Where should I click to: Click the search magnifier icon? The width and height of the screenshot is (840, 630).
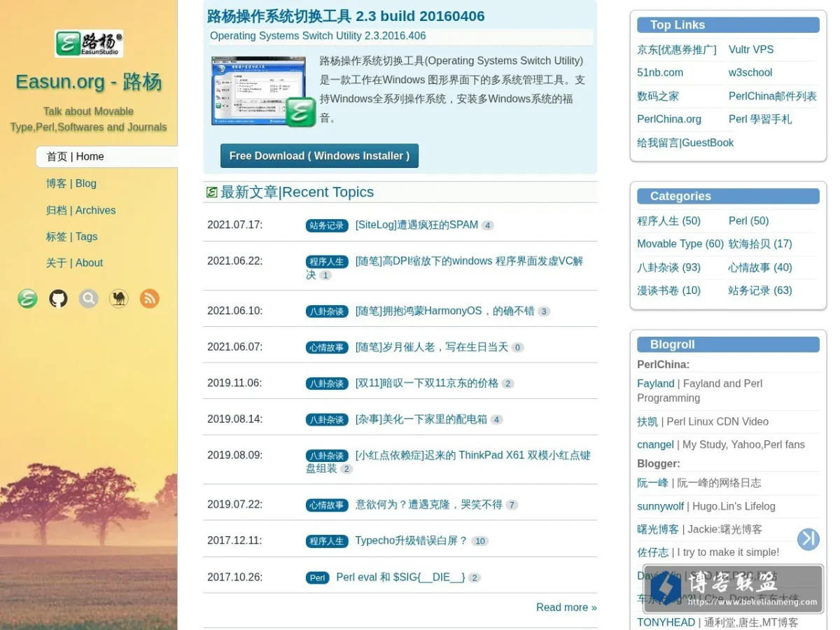tap(88, 299)
